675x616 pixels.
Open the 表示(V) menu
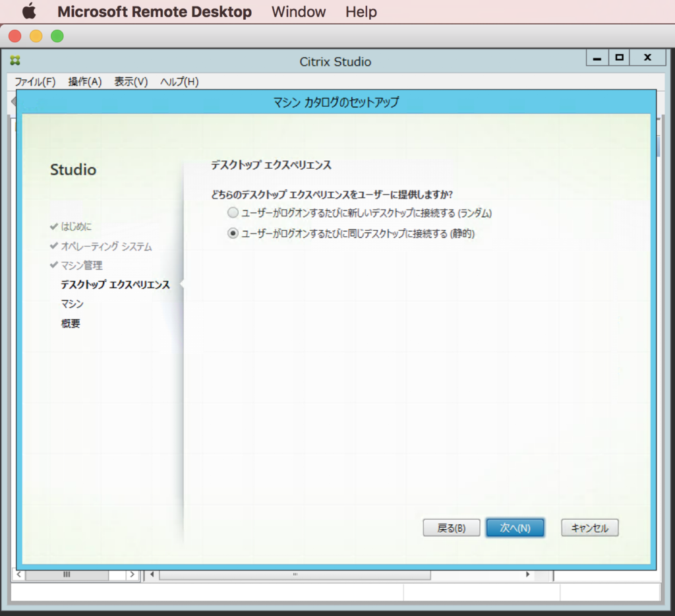tap(131, 82)
